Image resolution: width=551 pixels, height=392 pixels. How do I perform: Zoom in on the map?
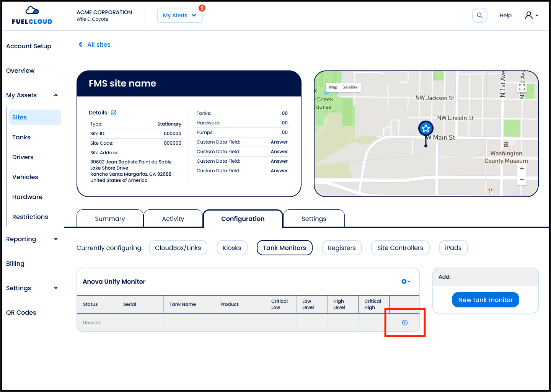(x=522, y=168)
